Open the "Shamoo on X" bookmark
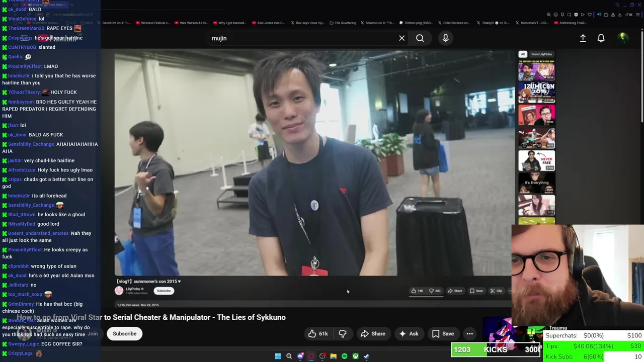The image size is (644, 362). 377,23
